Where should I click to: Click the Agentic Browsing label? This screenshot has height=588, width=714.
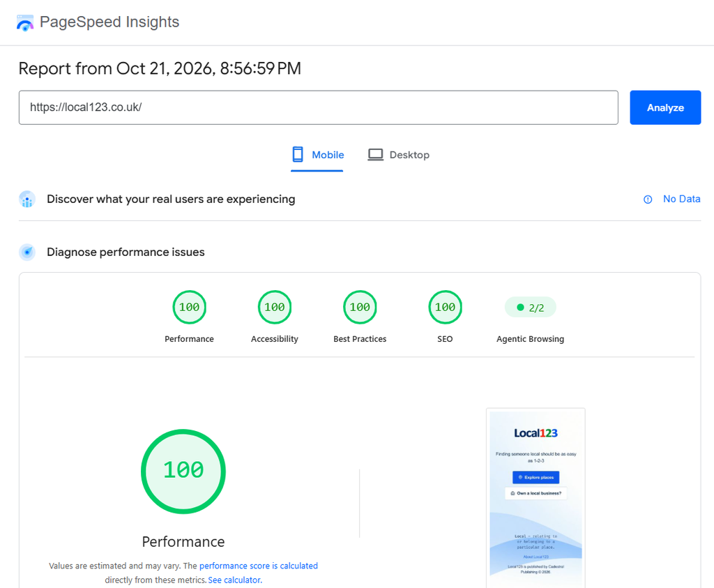point(531,339)
